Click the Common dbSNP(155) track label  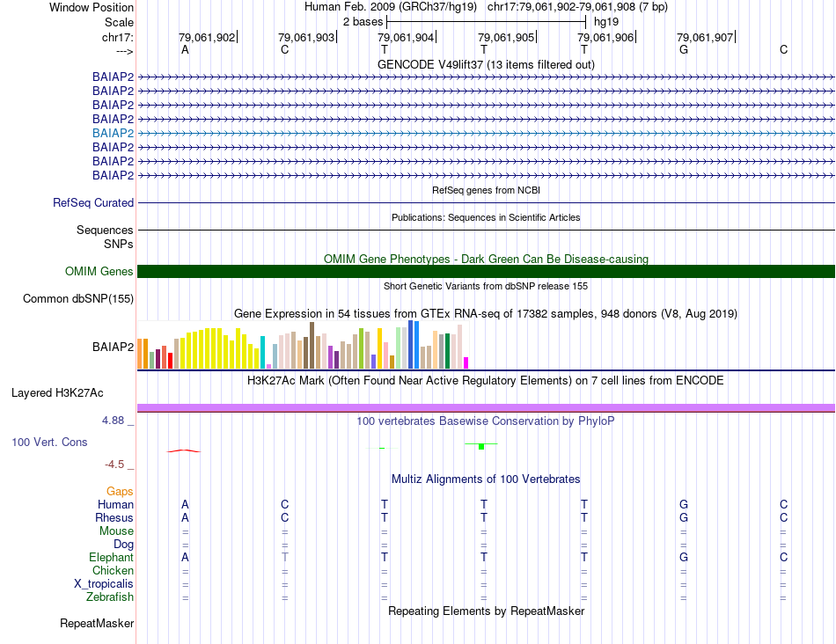(x=78, y=298)
